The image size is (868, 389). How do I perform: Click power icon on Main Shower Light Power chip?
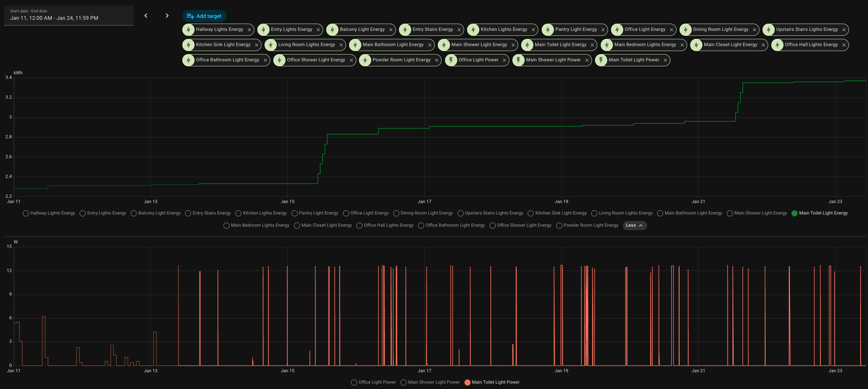(x=519, y=60)
